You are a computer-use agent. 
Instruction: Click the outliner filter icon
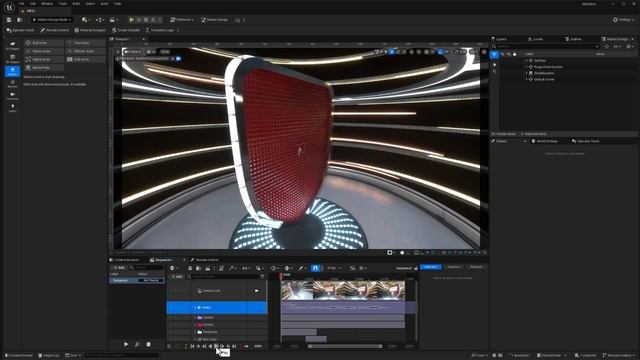pyautogui.click(x=494, y=54)
